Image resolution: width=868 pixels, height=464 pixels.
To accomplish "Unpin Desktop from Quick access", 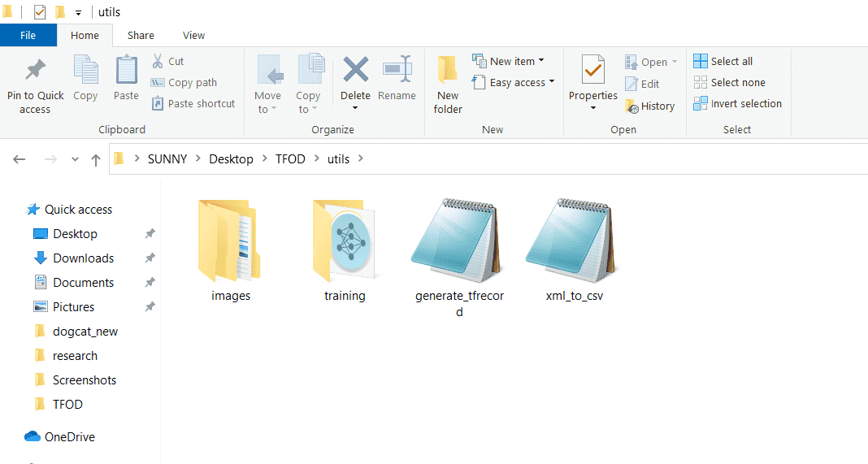I will coord(150,234).
